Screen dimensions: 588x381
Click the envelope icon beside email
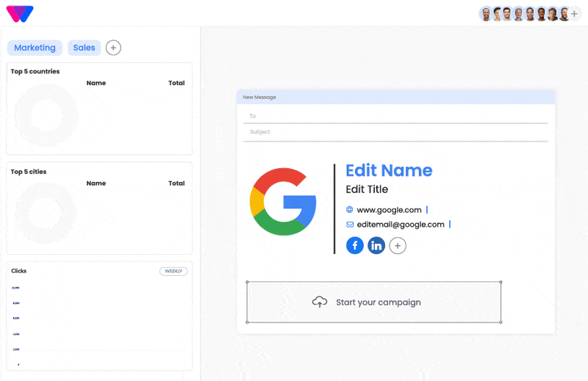(350, 225)
